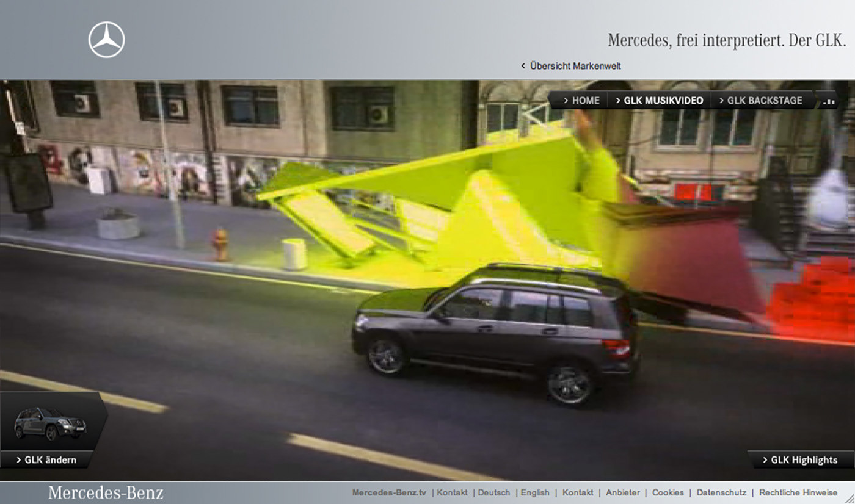Open GLK Highlights button

coord(801,460)
